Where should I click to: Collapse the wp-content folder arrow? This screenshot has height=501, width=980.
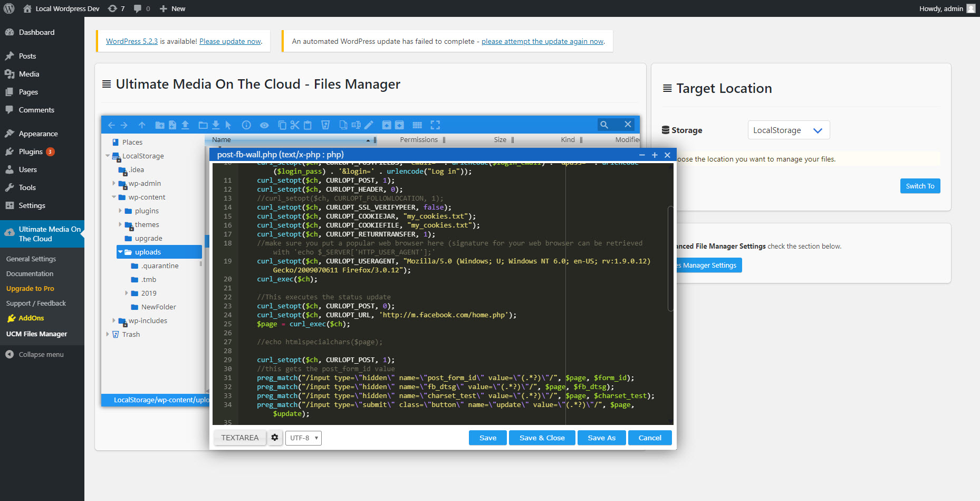(x=114, y=197)
